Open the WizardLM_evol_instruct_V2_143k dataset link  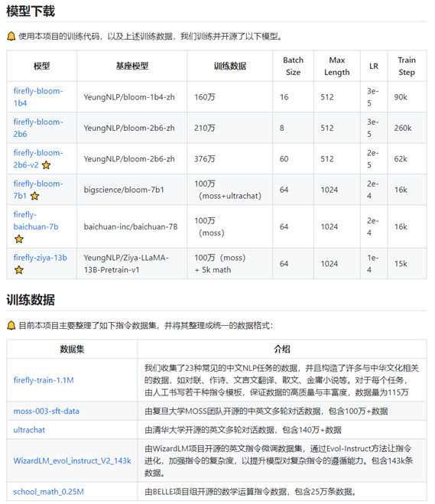coord(73,460)
